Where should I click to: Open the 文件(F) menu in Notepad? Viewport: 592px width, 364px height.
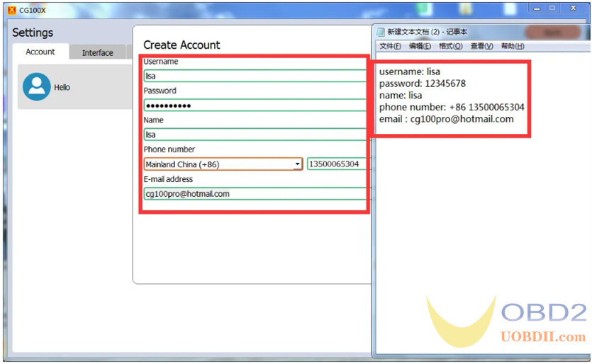coord(390,46)
